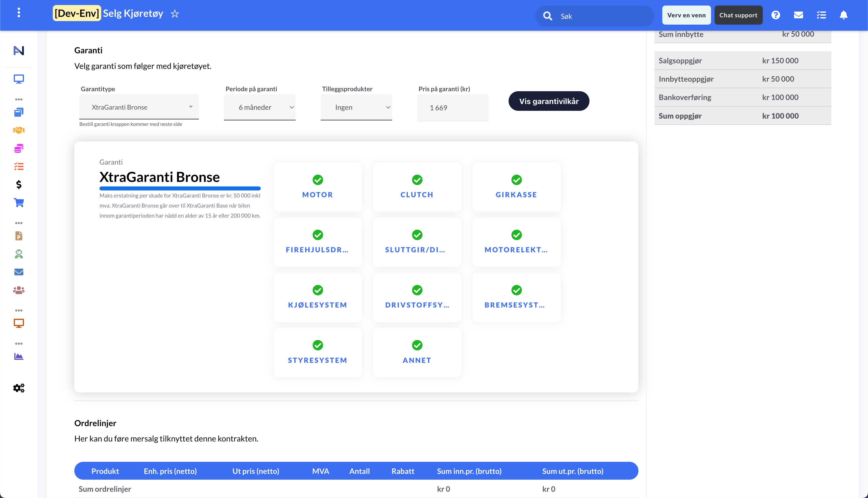Open the green support agent sidebar icon

(x=19, y=254)
